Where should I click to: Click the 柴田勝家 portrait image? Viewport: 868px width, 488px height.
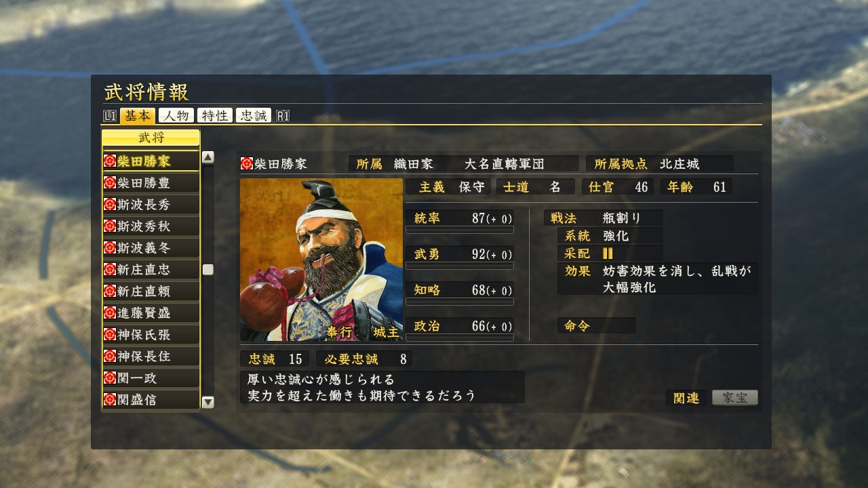[321, 260]
